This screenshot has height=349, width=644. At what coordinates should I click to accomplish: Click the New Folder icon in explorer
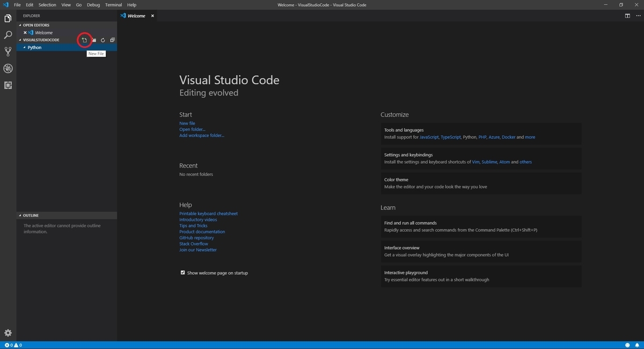click(94, 40)
